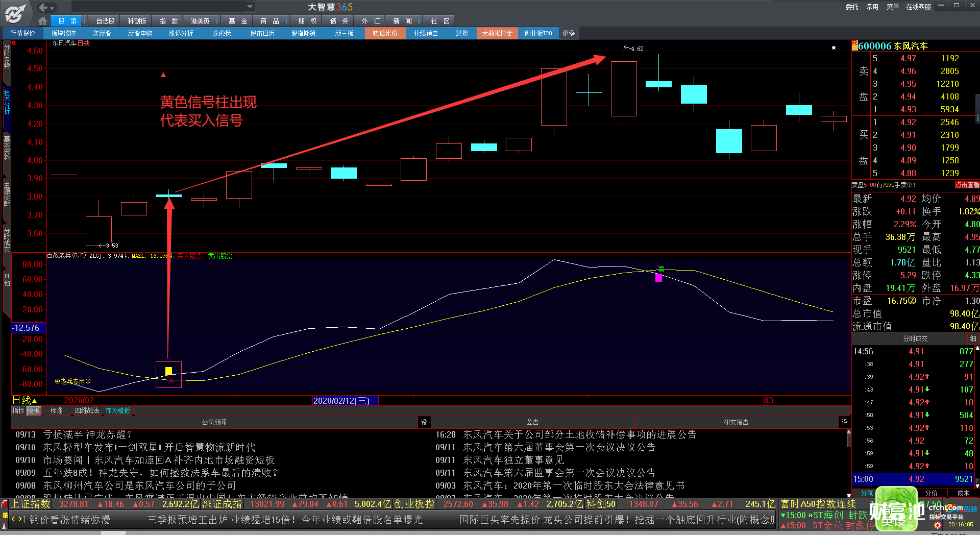Screen dimensions: 980x535
Task: Click the 2020/02/12(三) date marker
Action: (345, 401)
